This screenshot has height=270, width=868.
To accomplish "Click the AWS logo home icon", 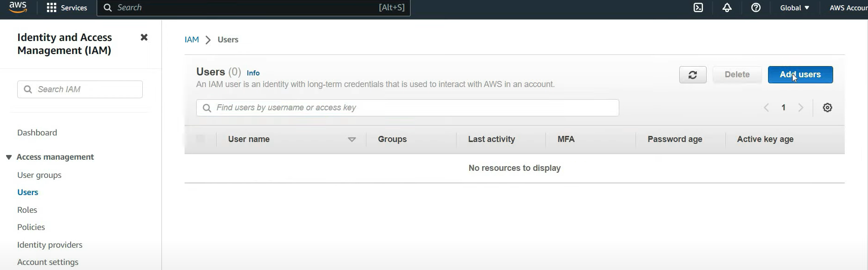I will point(18,7).
